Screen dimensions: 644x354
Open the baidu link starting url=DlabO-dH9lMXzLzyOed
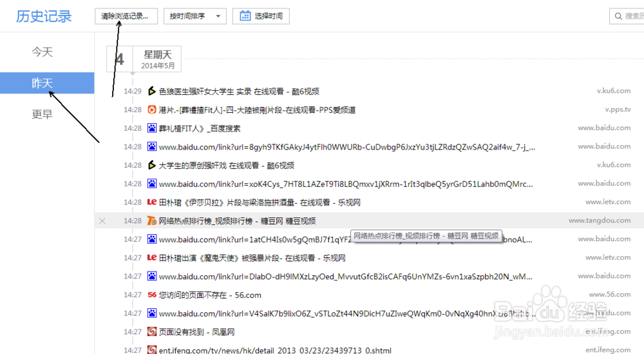345,276
